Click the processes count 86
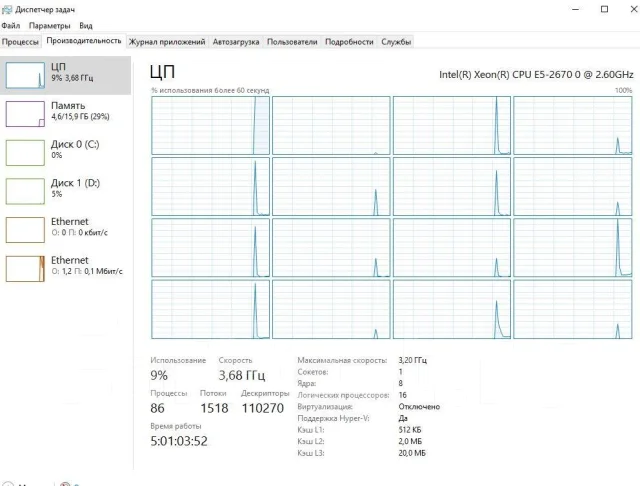640x486 pixels. (157, 408)
